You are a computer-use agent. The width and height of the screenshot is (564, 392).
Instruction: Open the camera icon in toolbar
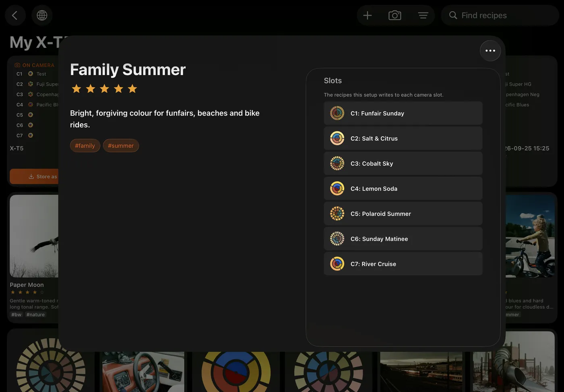coord(395,15)
